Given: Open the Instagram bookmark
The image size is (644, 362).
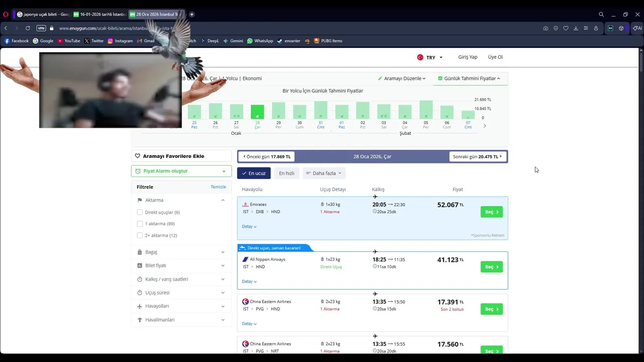Looking at the screenshot, I should pyautogui.click(x=120, y=41).
